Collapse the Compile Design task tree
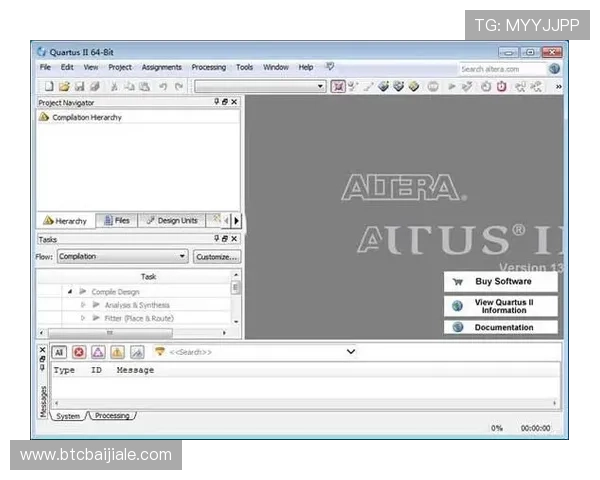Screen dimensions: 600x480 tap(70, 292)
